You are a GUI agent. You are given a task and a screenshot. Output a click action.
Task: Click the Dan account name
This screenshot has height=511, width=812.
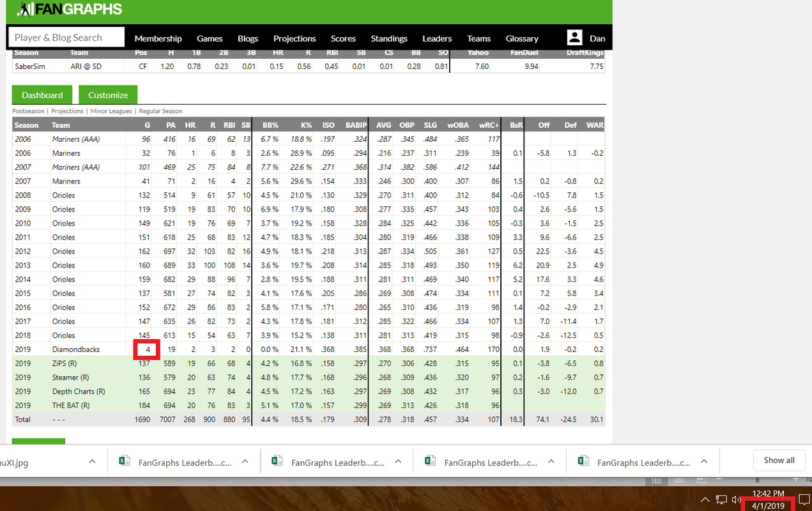click(x=597, y=38)
